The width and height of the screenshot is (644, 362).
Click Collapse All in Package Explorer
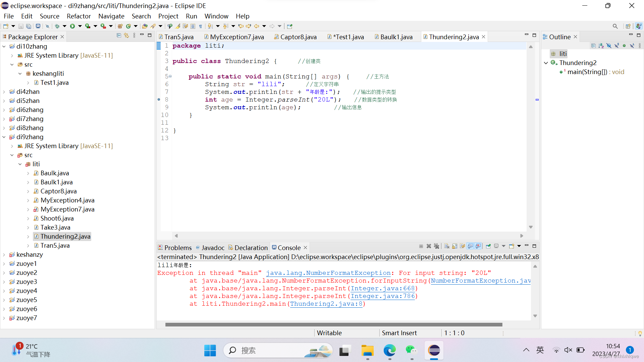click(x=119, y=36)
